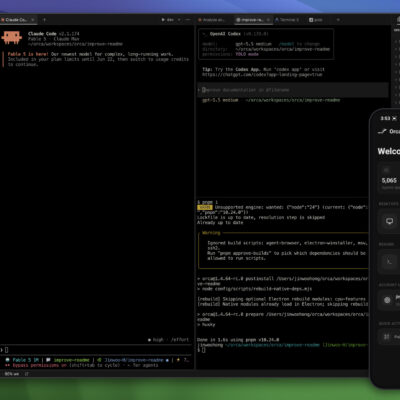
Task: Run the dev script play button
Action: coord(163,20)
